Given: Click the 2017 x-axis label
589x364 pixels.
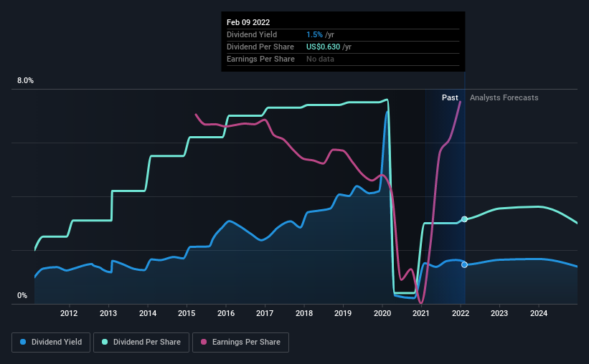Looking at the screenshot, I should click(265, 313).
